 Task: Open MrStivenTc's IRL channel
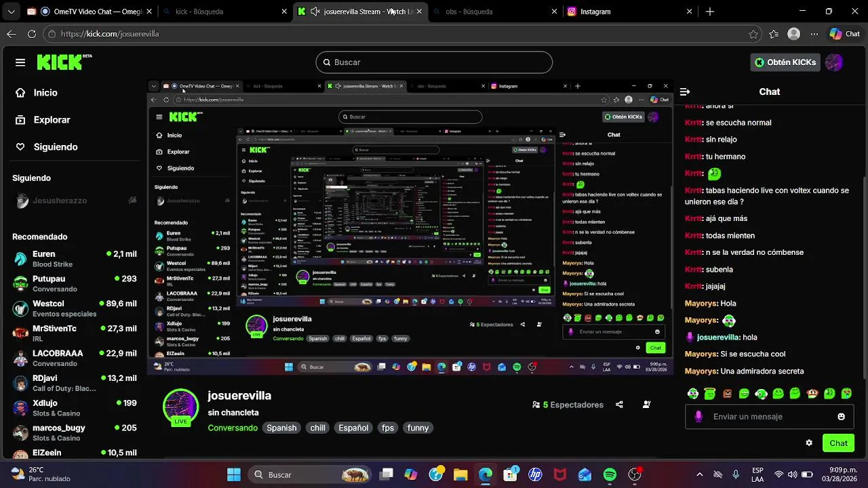[75, 333]
